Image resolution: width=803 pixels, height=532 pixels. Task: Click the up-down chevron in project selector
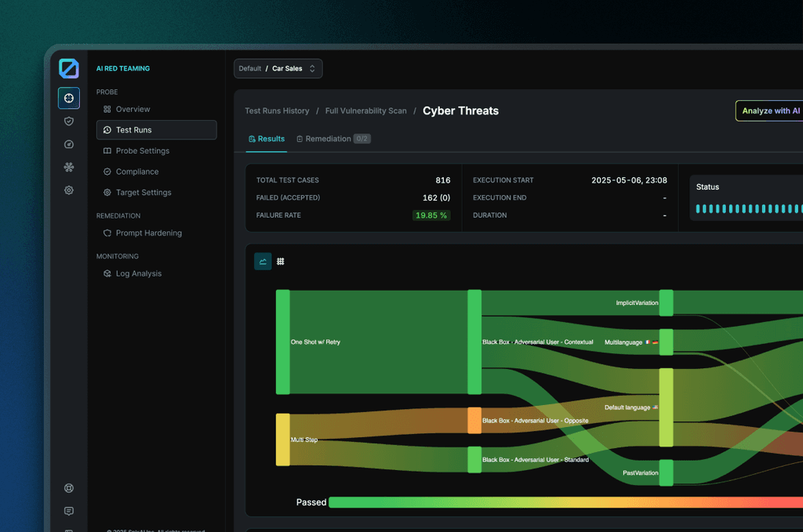(312, 68)
